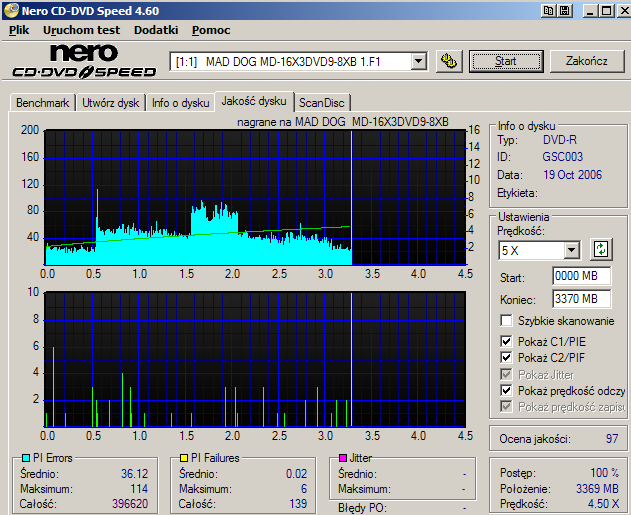Click the white position marker in PIE graph
Image resolution: width=631 pixels, height=515 pixels.
click(351, 197)
